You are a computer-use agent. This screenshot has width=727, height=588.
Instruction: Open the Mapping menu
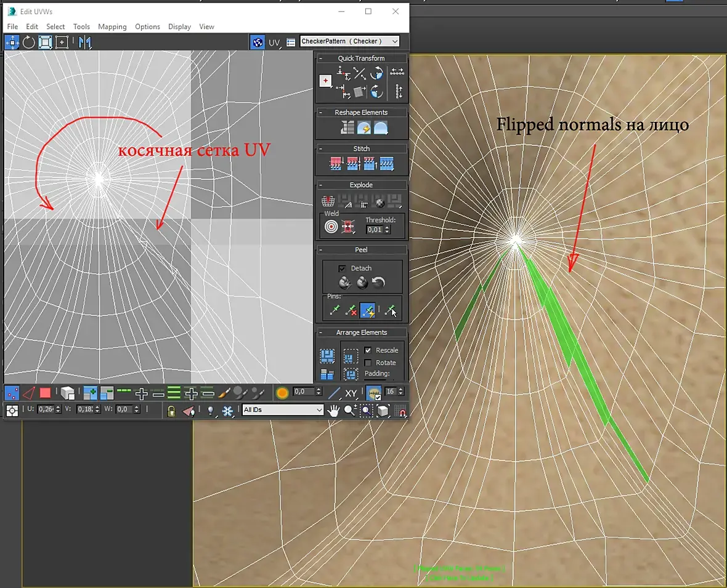(x=112, y=26)
